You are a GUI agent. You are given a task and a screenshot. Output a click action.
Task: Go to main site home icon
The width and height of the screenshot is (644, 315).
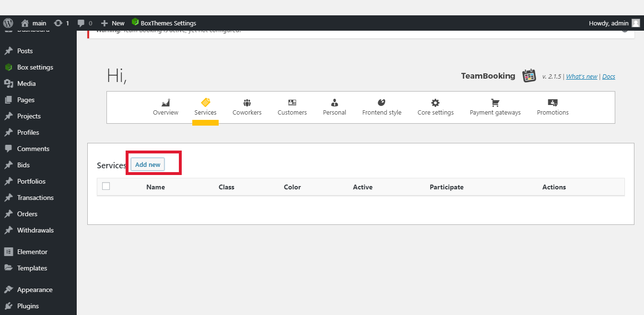tap(25, 23)
